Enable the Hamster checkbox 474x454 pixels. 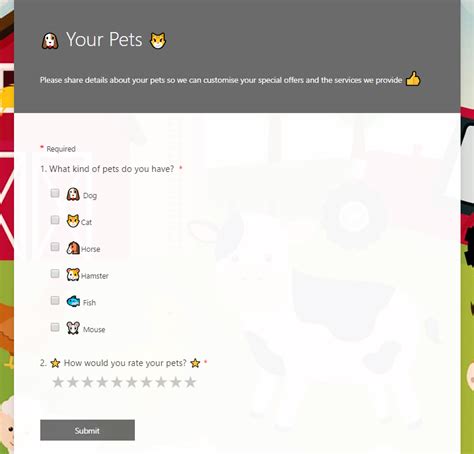pos(55,273)
